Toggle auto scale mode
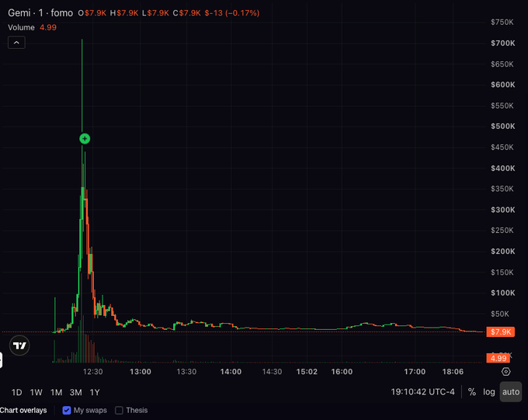The height and width of the screenshot is (420, 528). pyautogui.click(x=511, y=392)
